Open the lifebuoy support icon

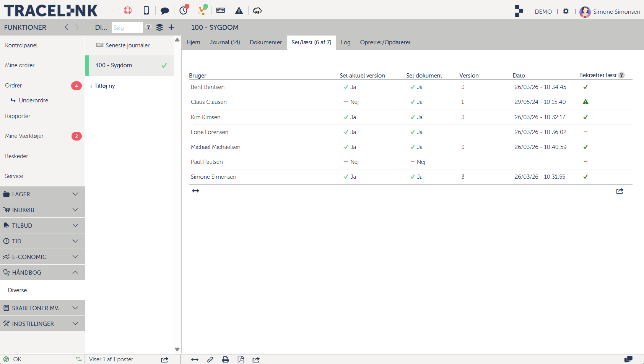click(128, 11)
